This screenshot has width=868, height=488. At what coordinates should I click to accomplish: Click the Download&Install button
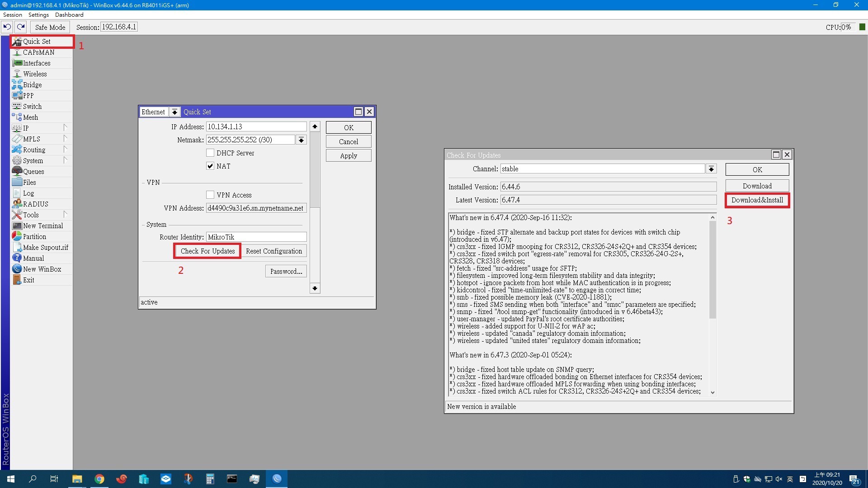[x=757, y=200]
